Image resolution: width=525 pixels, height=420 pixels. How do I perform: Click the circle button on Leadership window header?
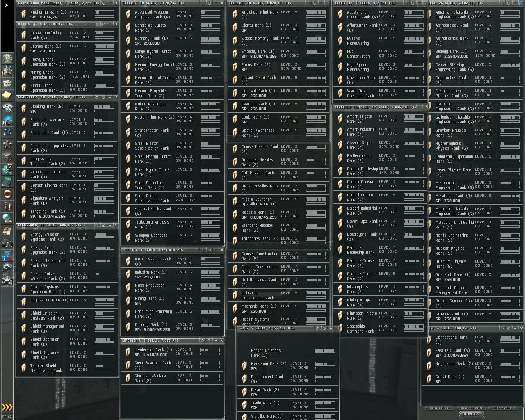point(210,340)
